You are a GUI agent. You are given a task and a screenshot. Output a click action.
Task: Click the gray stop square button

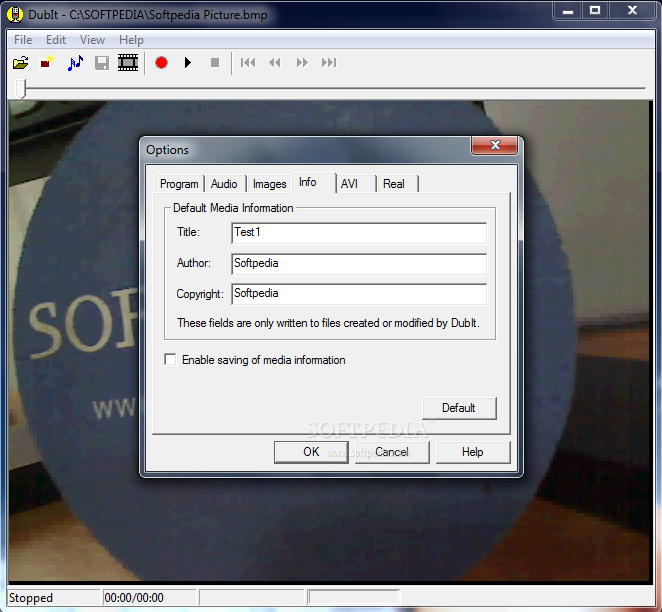click(215, 62)
